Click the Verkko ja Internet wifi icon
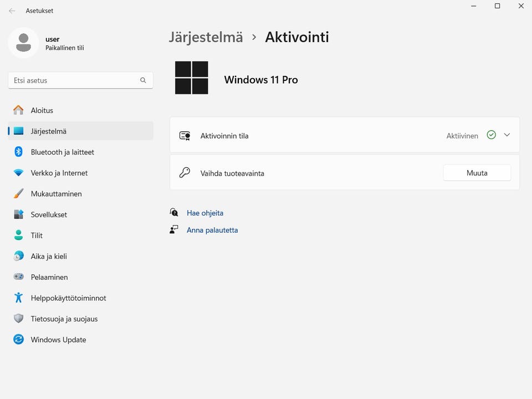This screenshot has width=532, height=399. point(18,173)
